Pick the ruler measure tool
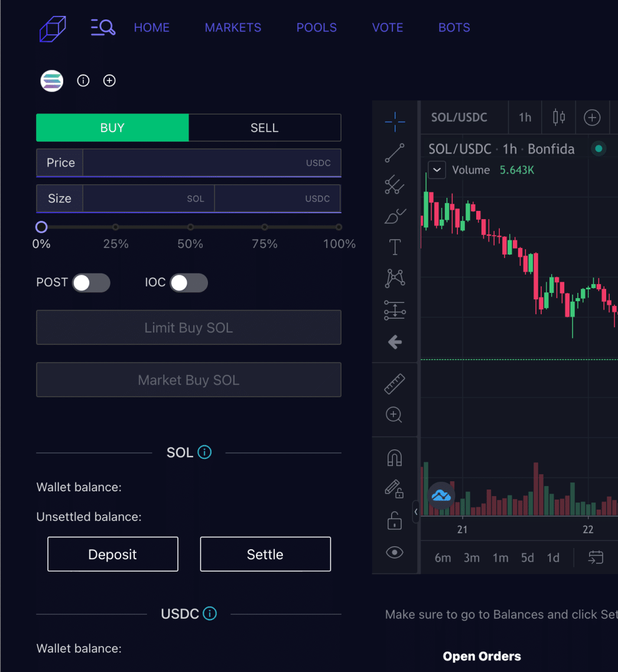618x672 pixels. (394, 384)
